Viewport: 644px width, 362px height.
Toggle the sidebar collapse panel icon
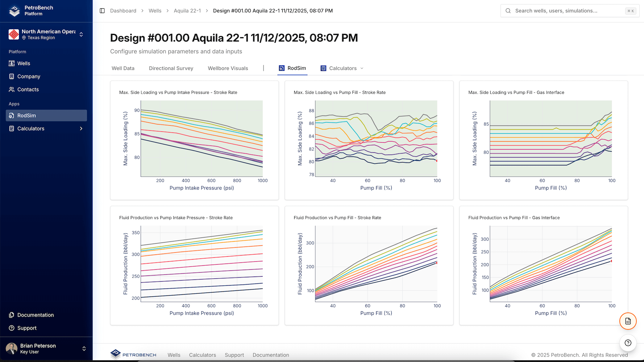(x=102, y=10)
